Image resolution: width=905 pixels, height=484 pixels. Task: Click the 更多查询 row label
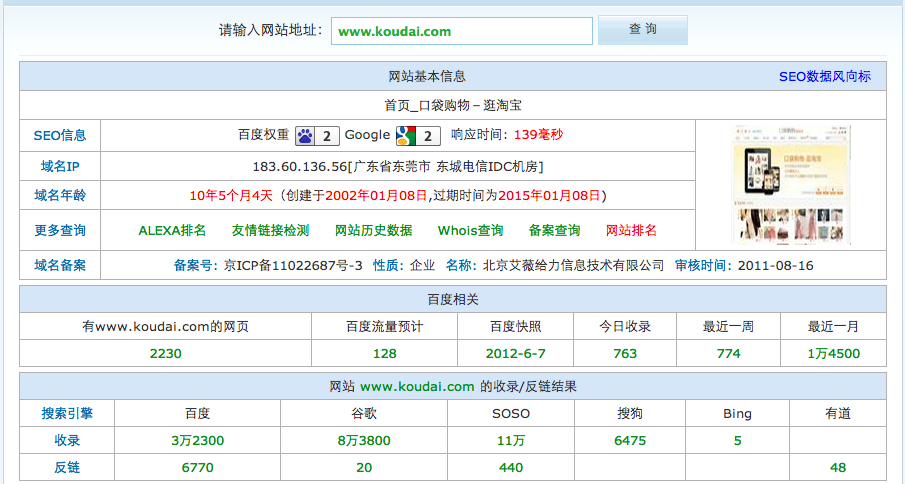click(60, 231)
